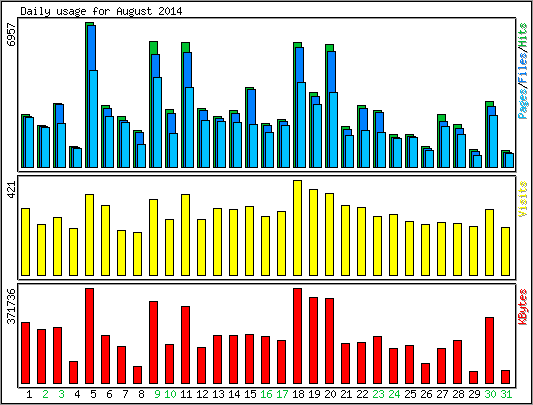Click the yellow visits bar for day 11
This screenshot has height=405, width=533.
tap(185, 235)
